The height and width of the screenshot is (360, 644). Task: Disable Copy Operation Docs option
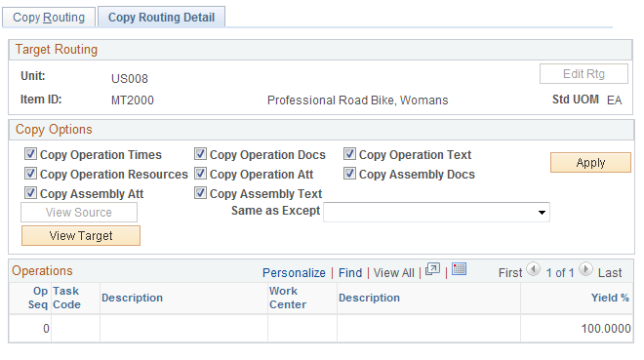(x=200, y=154)
